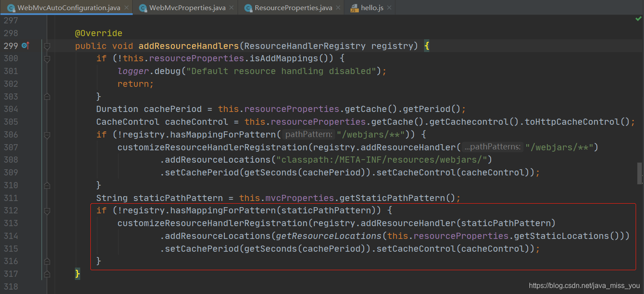Click the vertical scrollbar thumb in editor
The image size is (644, 294).
click(640, 173)
